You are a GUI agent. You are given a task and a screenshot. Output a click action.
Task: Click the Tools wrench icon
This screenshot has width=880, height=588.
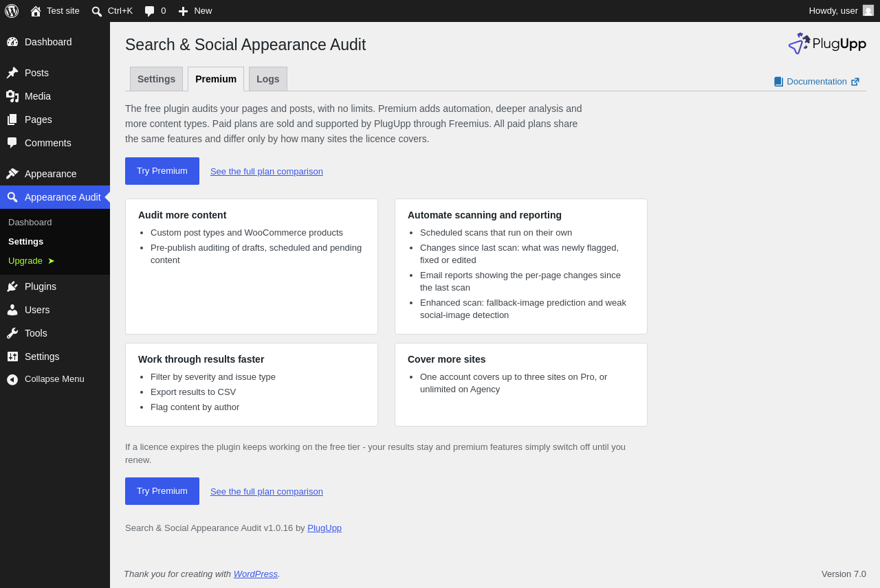pos(12,333)
